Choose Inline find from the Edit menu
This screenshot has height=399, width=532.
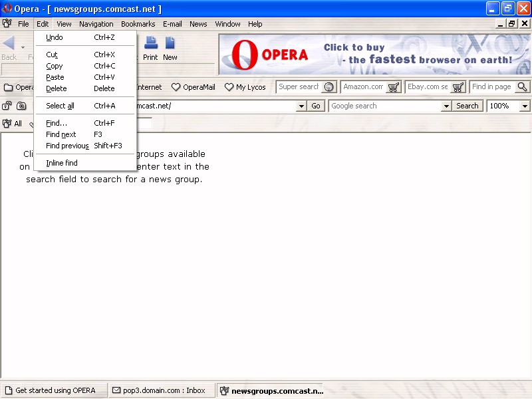(85, 163)
